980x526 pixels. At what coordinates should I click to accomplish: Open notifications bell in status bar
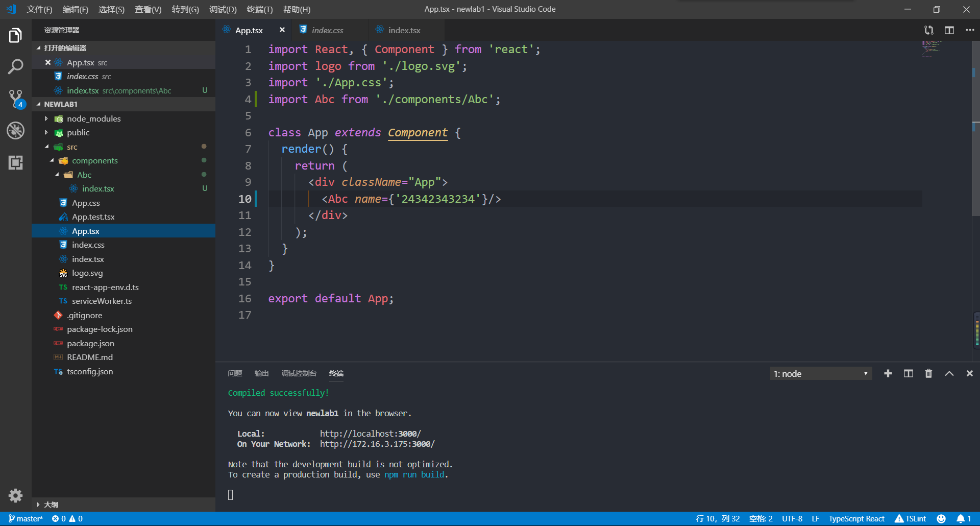[964, 519]
